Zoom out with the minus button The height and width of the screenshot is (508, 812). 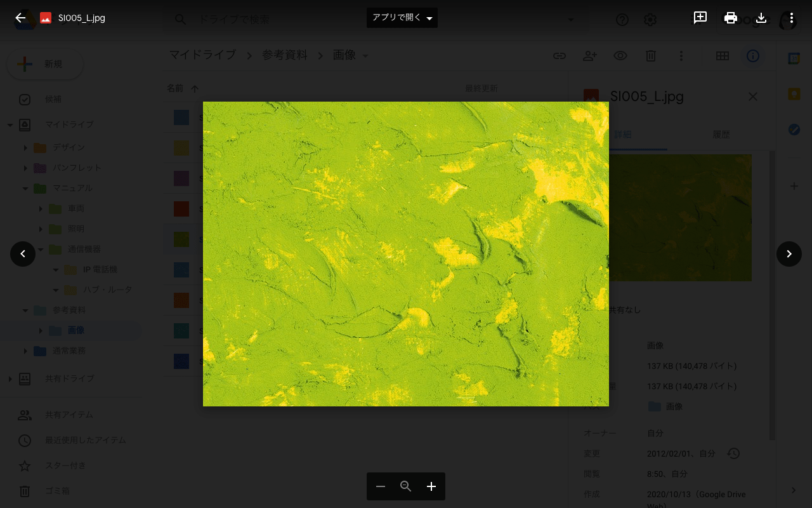(x=381, y=486)
